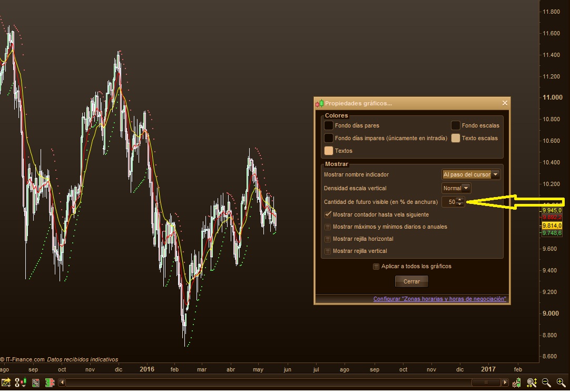This screenshot has height=392, width=570.
Task: Check Aplicar a todos los gráficos
Action: (376, 267)
